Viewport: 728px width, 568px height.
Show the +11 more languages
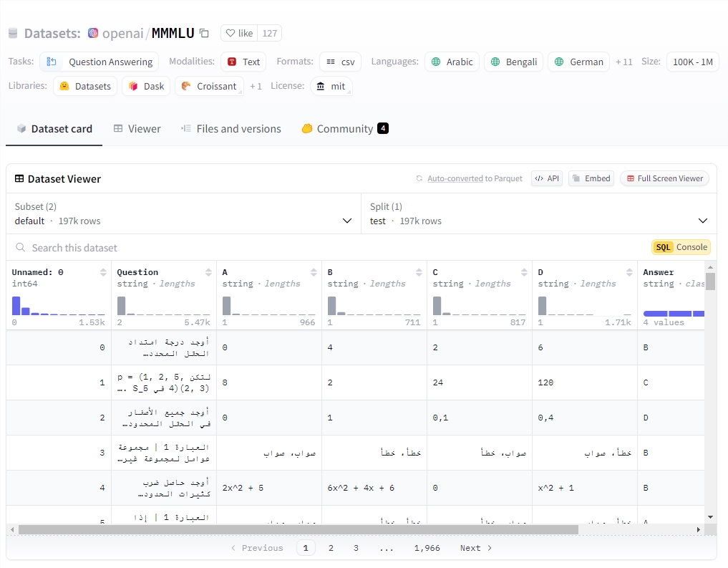624,62
